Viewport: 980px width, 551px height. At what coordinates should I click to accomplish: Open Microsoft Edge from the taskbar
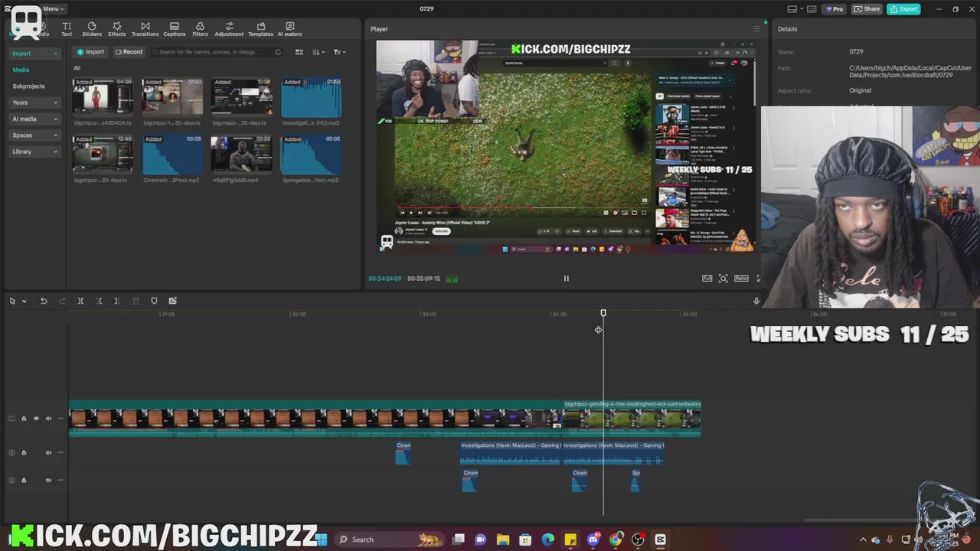pyautogui.click(x=548, y=540)
